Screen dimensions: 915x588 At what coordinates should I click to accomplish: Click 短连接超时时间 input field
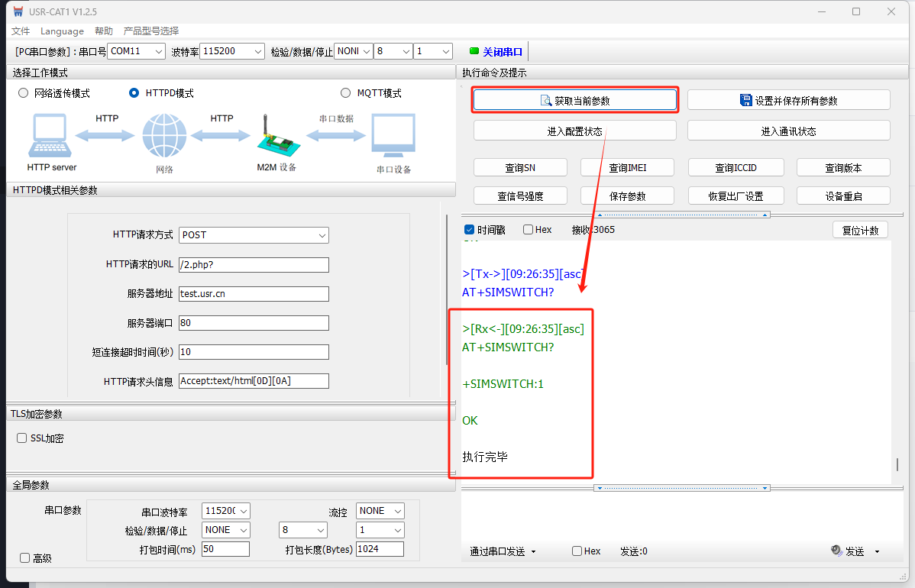pyautogui.click(x=254, y=352)
